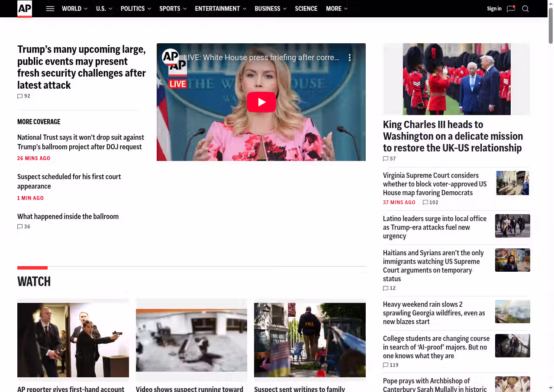Screen dimensions: 554x392
Task: Click the comment icon showing 92
Action: [x=20, y=96]
